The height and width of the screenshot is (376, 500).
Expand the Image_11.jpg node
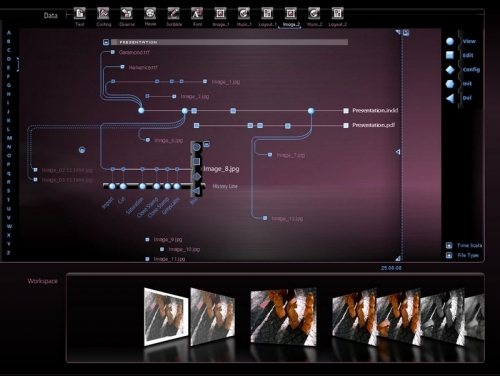point(147,259)
